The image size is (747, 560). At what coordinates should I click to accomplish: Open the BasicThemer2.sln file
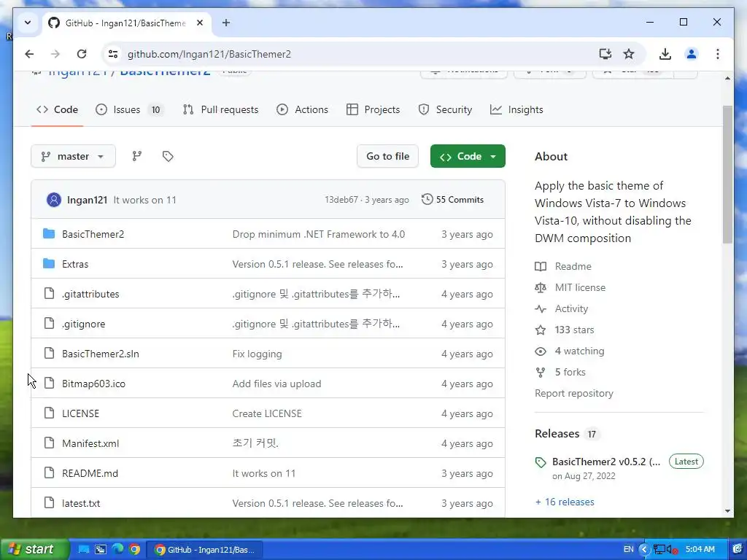click(101, 354)
